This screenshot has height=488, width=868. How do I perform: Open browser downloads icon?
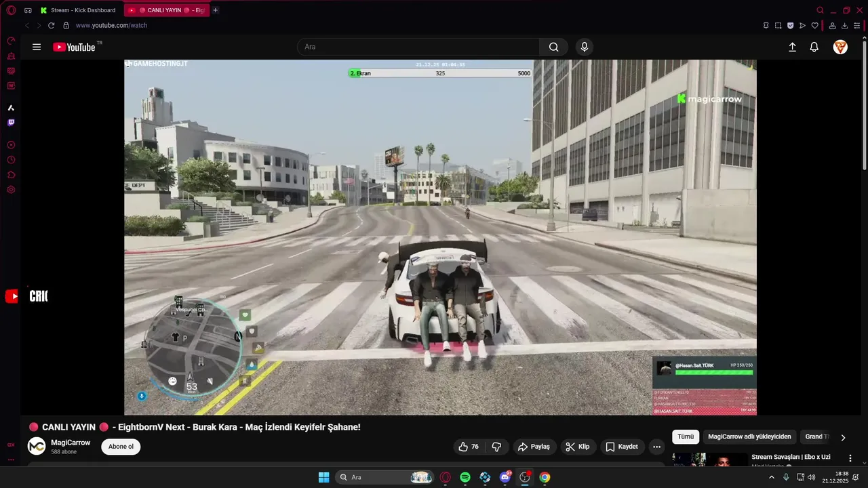tap(844, 25)
